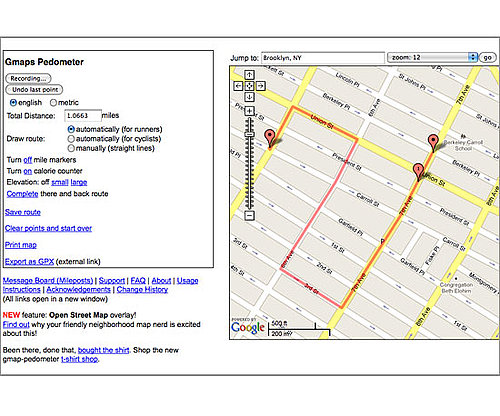Open the t-shirt shop link
Viewport: 500px width, 416px height.
coord(79,359)
